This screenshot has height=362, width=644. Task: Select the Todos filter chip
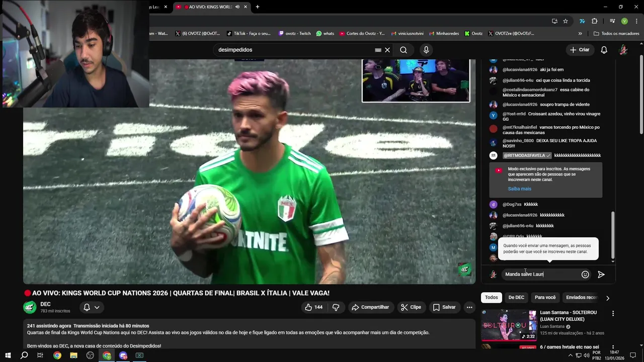pos(492,298)
